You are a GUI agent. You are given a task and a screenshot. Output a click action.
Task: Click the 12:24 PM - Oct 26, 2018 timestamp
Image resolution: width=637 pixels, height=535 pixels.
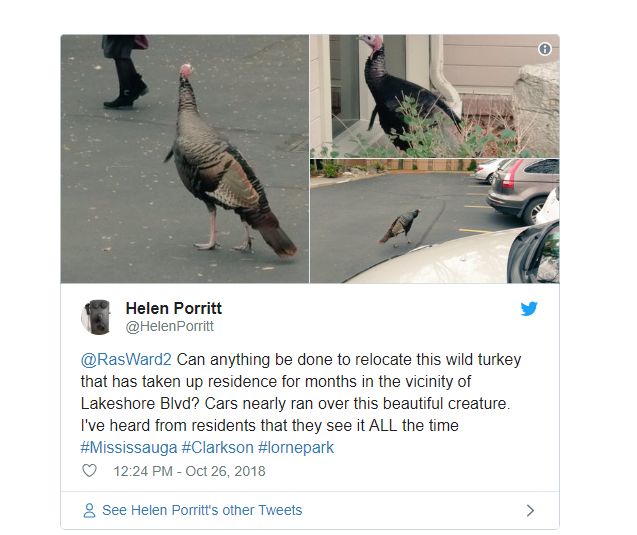tap(189, 471)
